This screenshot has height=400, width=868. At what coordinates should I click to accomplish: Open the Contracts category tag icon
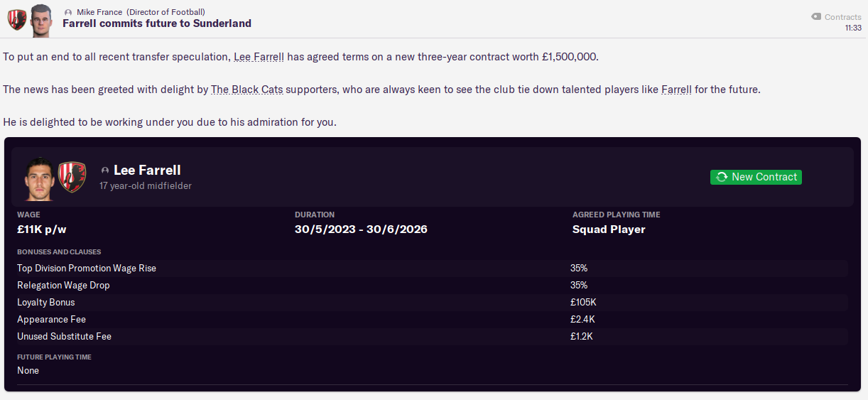pyautogui.click(x=816, y=17)
